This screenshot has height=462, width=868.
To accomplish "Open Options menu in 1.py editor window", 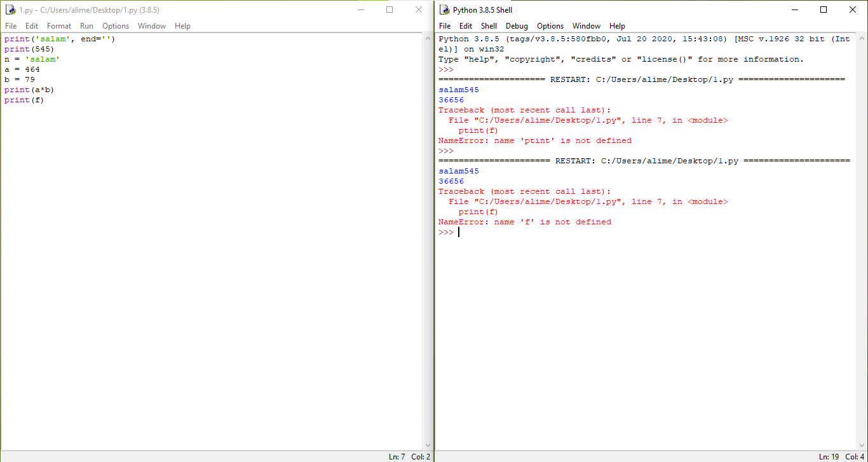I will 116,26.
